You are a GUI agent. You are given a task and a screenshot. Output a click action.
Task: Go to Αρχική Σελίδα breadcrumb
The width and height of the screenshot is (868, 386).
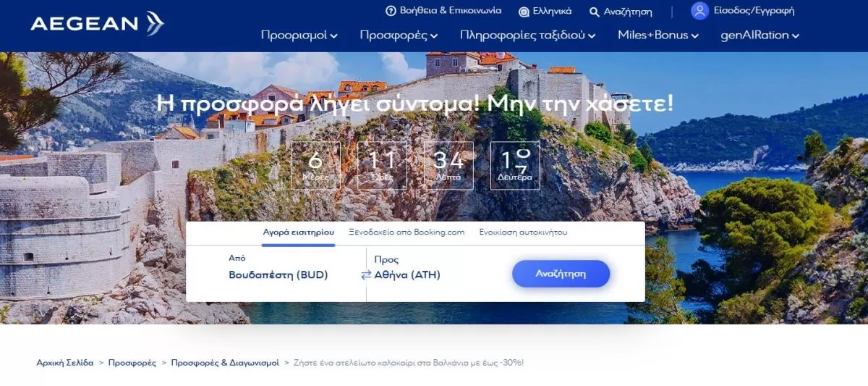pyautogui.click(x=65, y=363)
